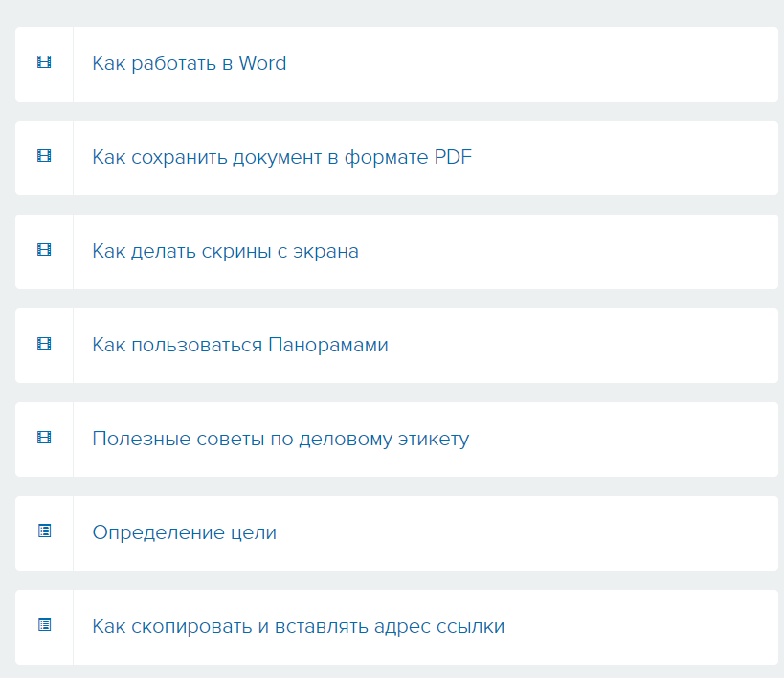The image size is (784, 678).
Task: Open the lesson about taking screenshots
Action: [x=225, y=251]
